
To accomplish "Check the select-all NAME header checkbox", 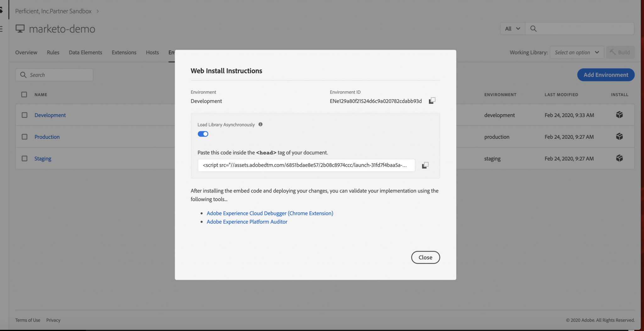I will [24, 94].
